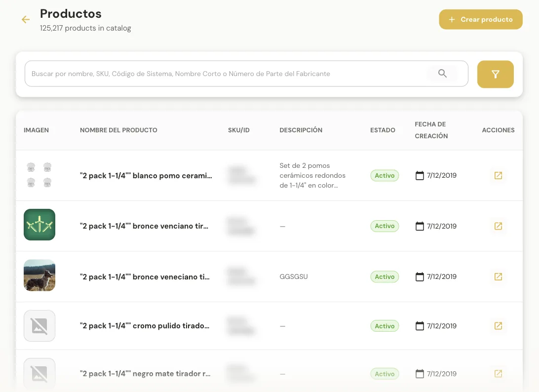Click the magnifying glass search icon
The width and height of the screenshot is (539, 392).
tap(442, 74)
